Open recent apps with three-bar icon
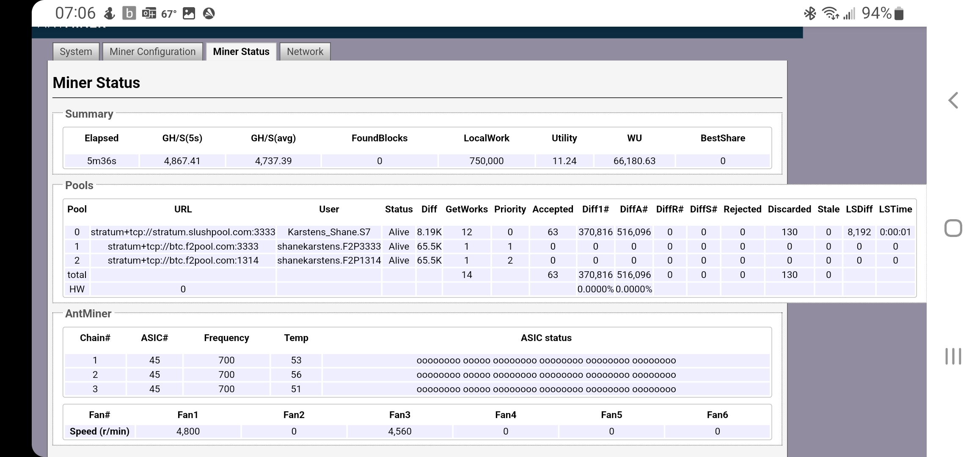 tap(953, 356)
